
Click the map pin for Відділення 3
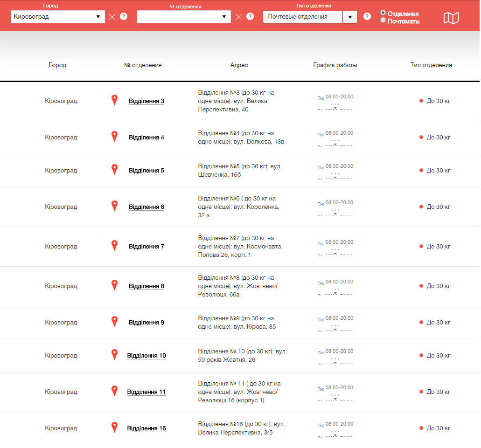[114, 100]
